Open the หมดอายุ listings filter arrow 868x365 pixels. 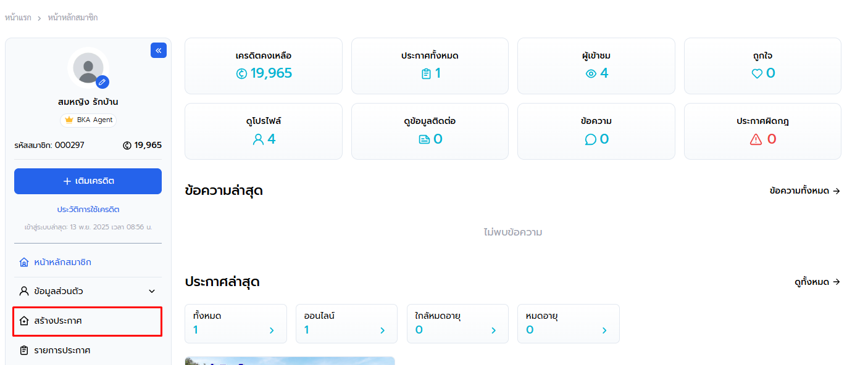tap(604, 330)
